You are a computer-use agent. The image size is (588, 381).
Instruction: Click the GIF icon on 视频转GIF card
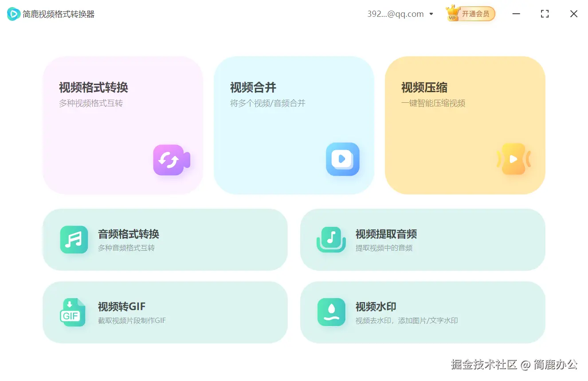(74, 312)
